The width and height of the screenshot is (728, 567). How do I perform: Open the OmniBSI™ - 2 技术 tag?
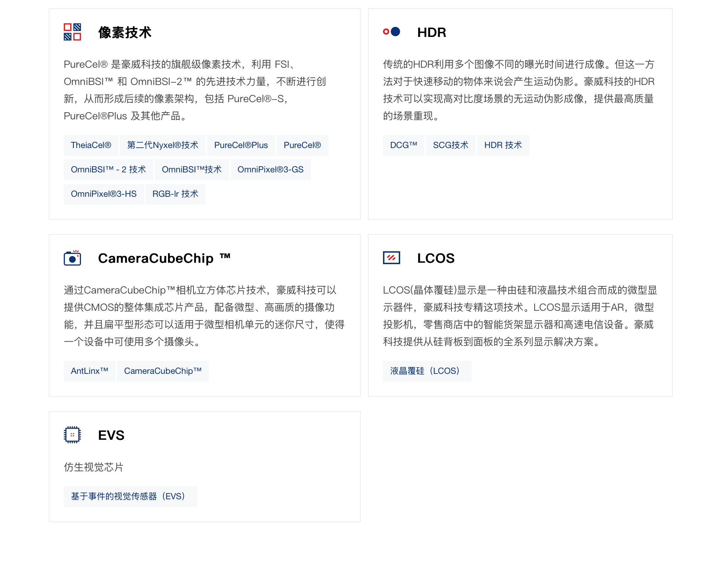click(109, 170)
